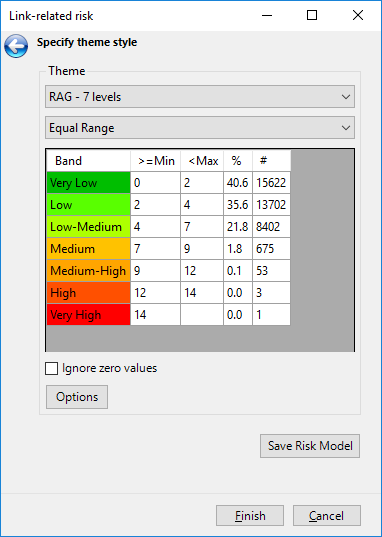Click Max value 14 in High row
The image size is (382, 537).
tap(202, 292)
